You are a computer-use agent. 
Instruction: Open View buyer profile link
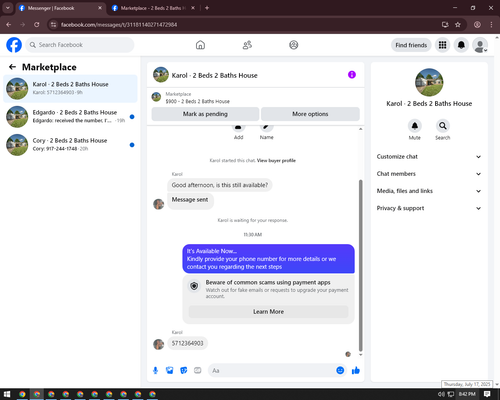pos(276,161)
